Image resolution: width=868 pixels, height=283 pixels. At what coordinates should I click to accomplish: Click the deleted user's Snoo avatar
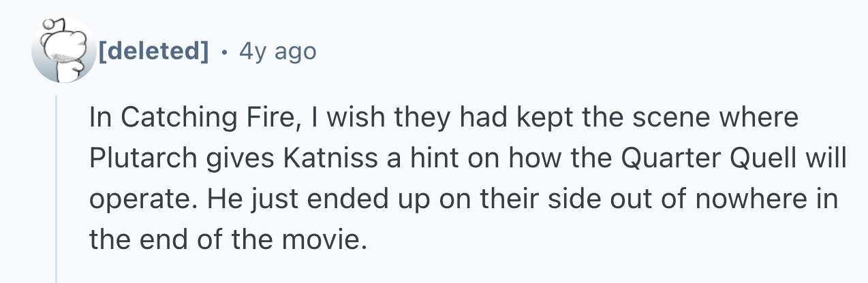pos(63,51)
